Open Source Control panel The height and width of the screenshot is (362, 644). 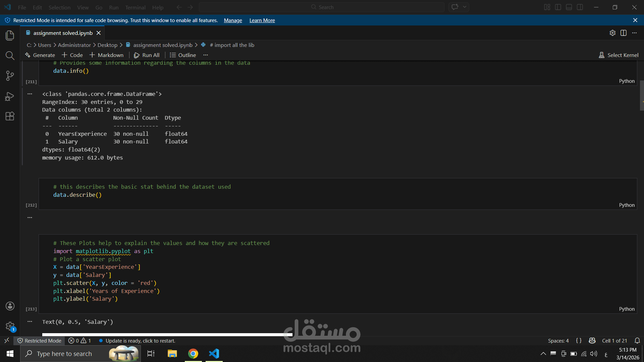[x=10, y=76]
